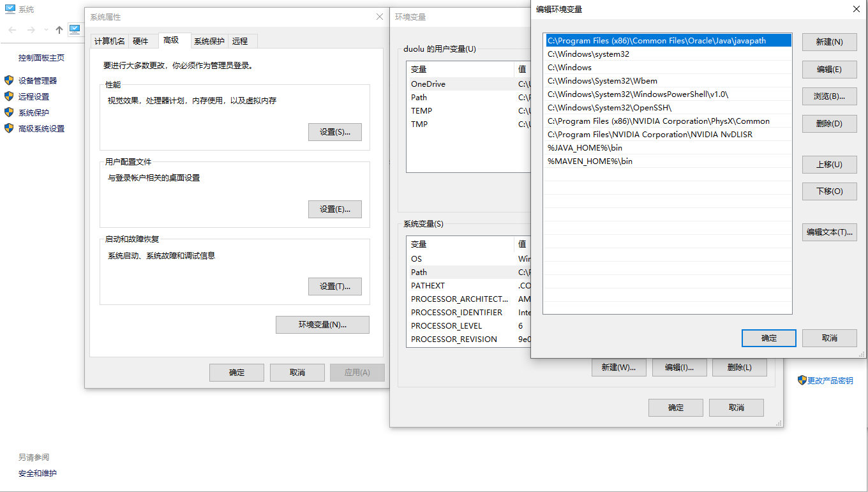
Task: Click the up arrow in System window
Action: (59, 30)
